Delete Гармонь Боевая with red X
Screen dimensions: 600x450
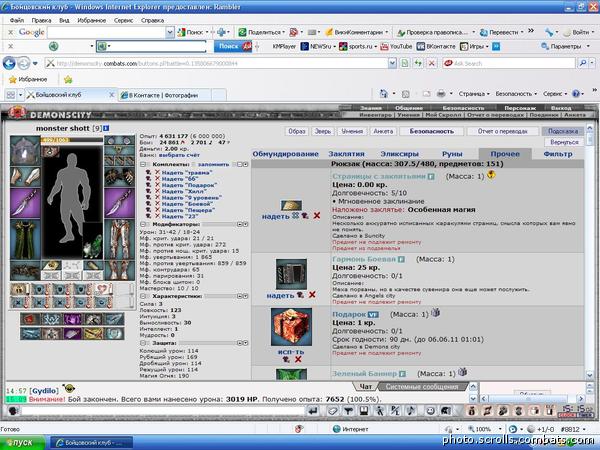point(312,295)
